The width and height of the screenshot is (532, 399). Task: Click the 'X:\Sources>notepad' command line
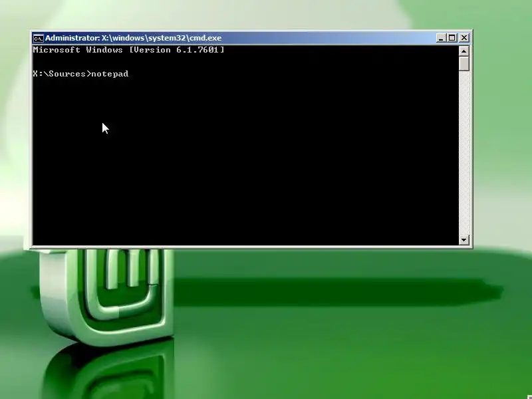coord(80,74)
